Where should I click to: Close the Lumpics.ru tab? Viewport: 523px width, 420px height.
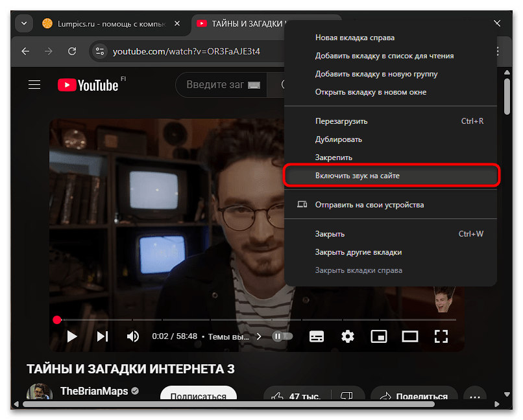click(177, 23)
